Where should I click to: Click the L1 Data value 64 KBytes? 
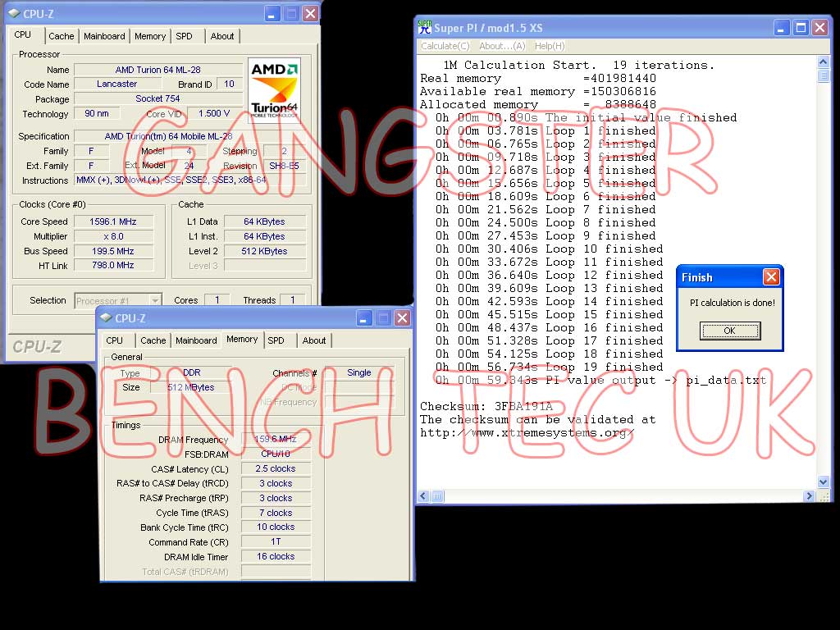tap(265, 221)
